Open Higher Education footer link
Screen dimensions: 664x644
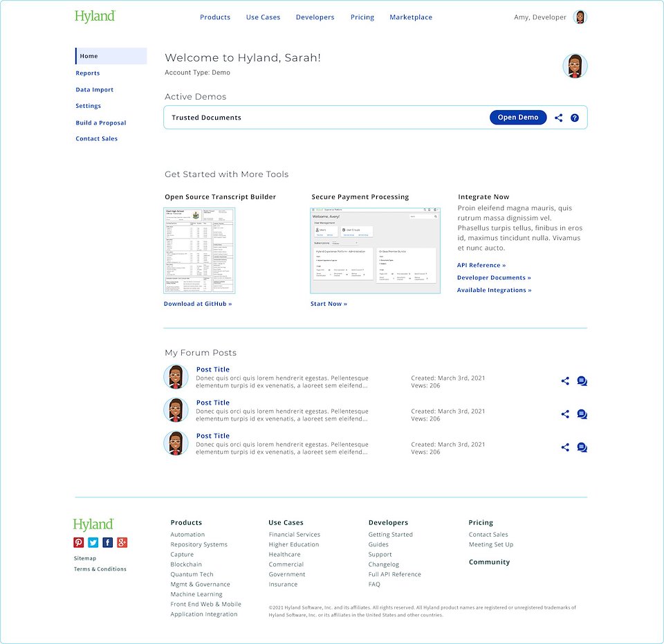pyautogui.click(x=294, y=544)
